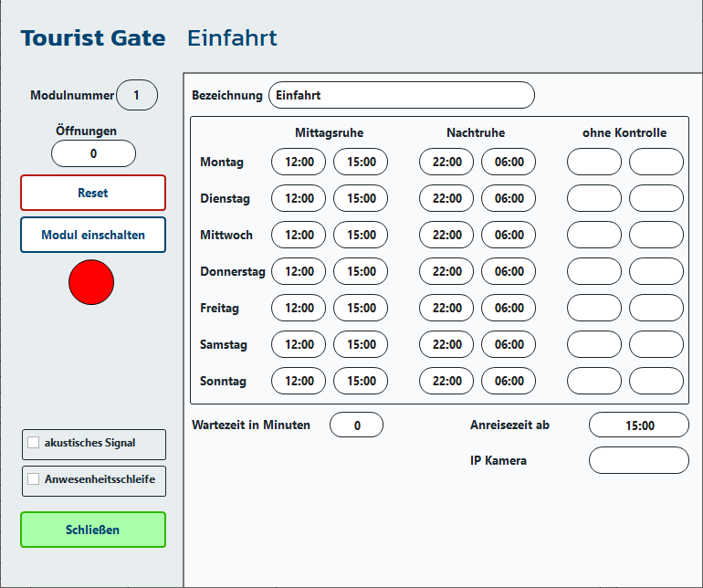Edit Freitag Nachtruhe start 22:00
The width and height of the screenshot is (703, 588).
tap(446, 308)
